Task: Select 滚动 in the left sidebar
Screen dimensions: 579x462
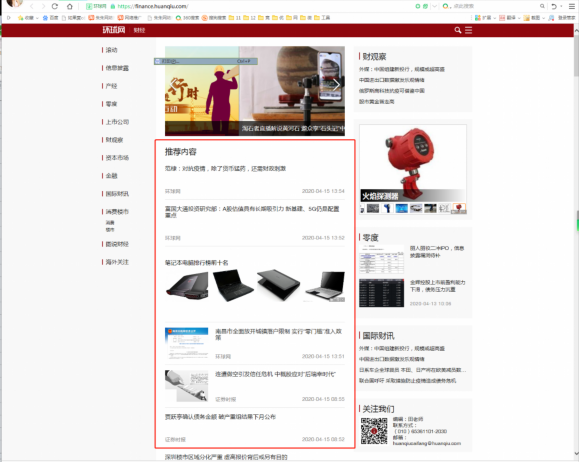Action: [x=111, y=50]
